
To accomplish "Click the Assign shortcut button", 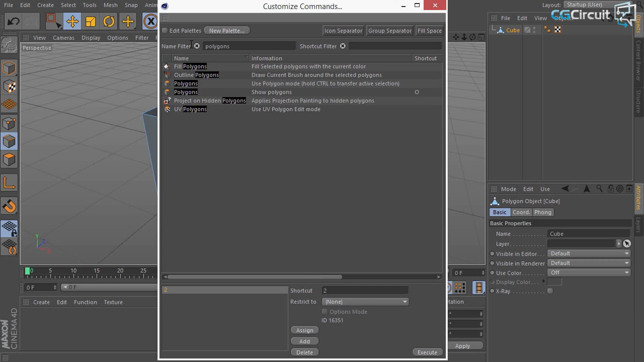I will pyautogui.click(x=304, y=330).
